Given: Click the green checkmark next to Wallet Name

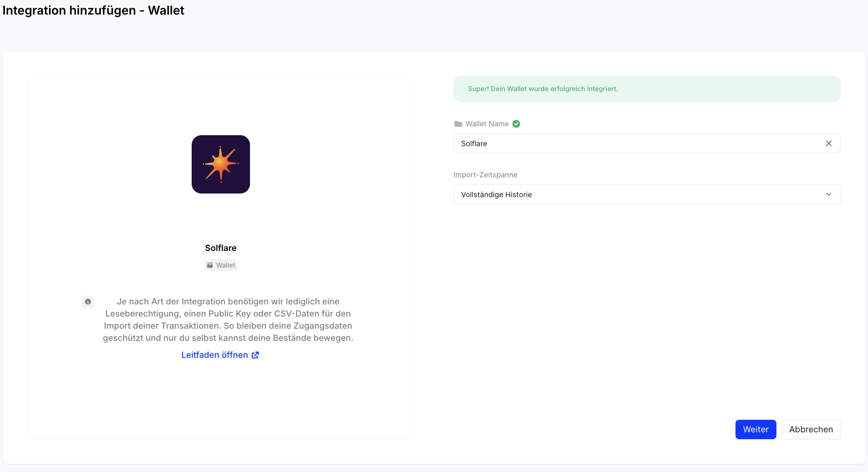Looking at the screenshot, I should coord(516,124).
